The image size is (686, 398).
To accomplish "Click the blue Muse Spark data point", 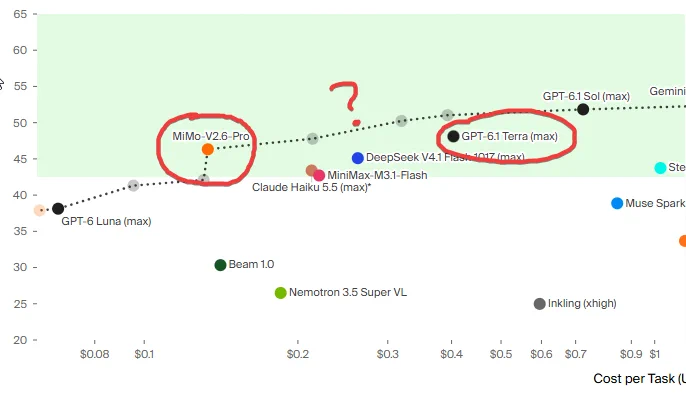I will click(x=617, y=203).
